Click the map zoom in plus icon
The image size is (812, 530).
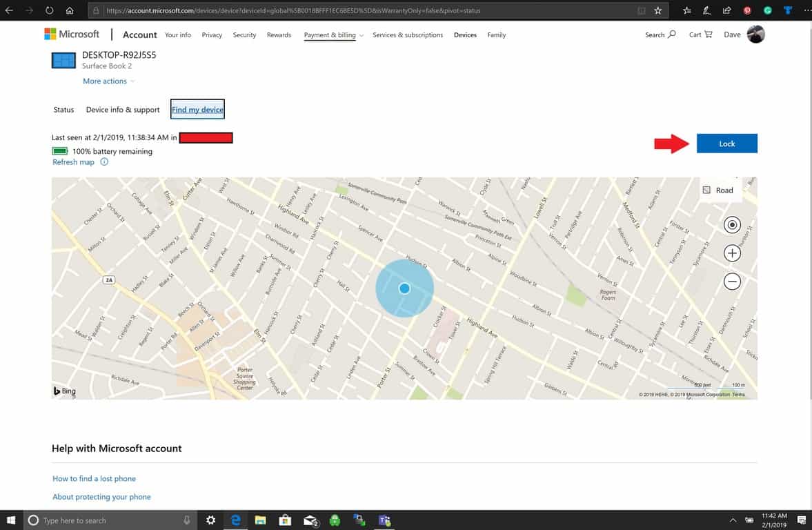coord(732,253)
